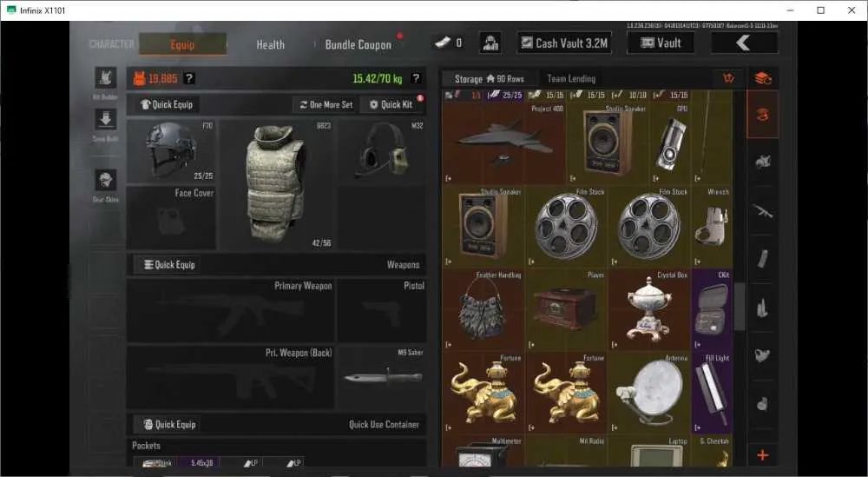The image size is (868, 477).
Task: Select the magazine category filter icon
Action: pyautogui.click(x=763, y=259)
